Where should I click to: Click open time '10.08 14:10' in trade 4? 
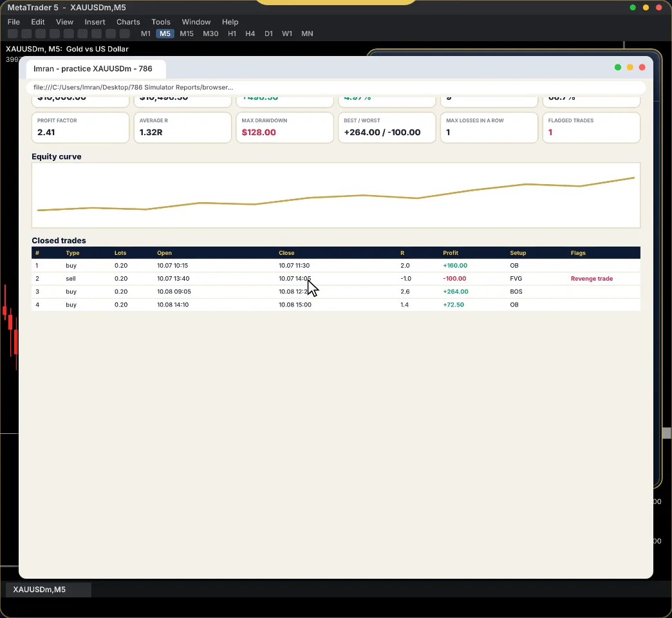click(x=173, y=304)
